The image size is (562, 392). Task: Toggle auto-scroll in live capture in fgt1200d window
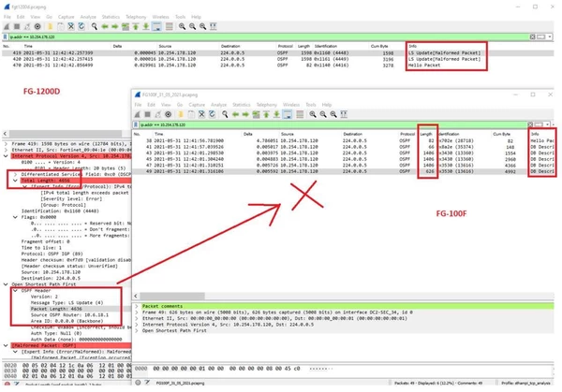[x=156, y=26]
